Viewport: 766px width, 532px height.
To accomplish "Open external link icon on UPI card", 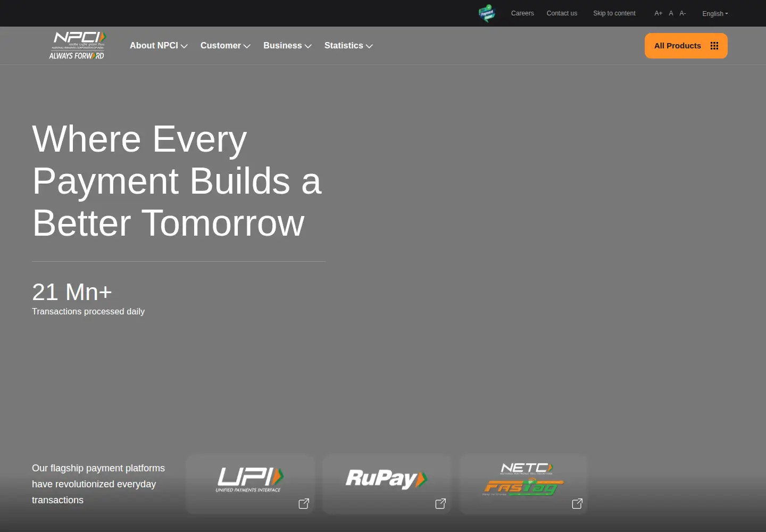I will pyautogui.click(x=304, y=503).
